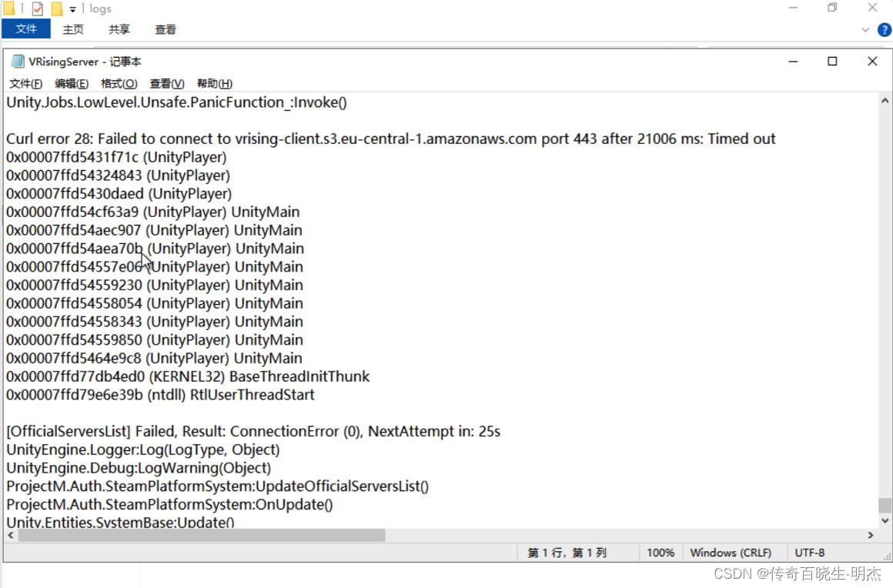Click the properties checkmark icon in Explorer title bar

tap(38, 8)
